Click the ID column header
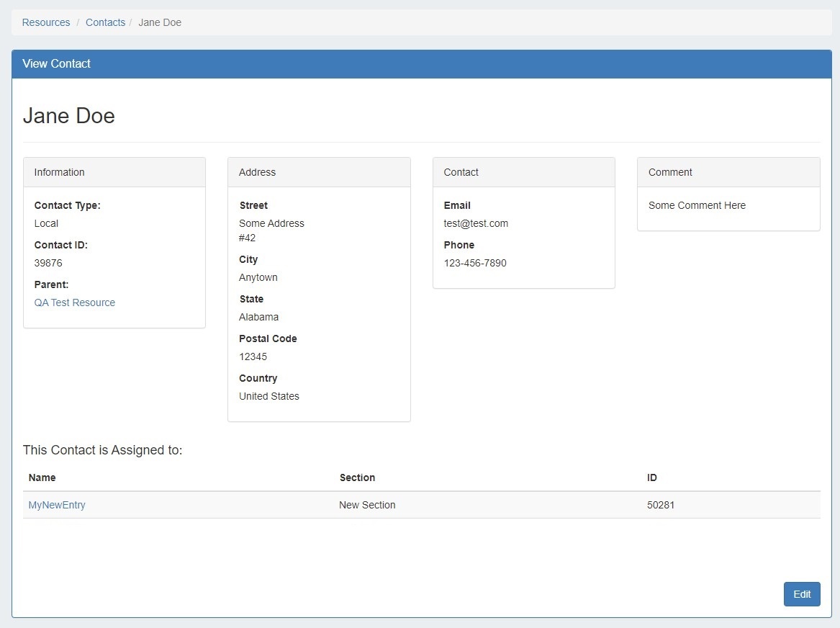This screenshot has height=628, width=840. (652, 477)
